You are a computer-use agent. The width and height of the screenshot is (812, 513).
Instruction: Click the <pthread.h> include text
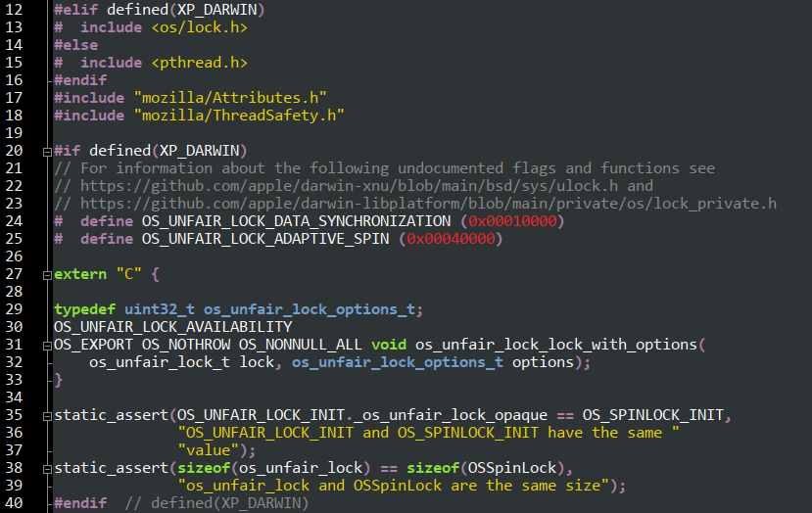point(200,63)
